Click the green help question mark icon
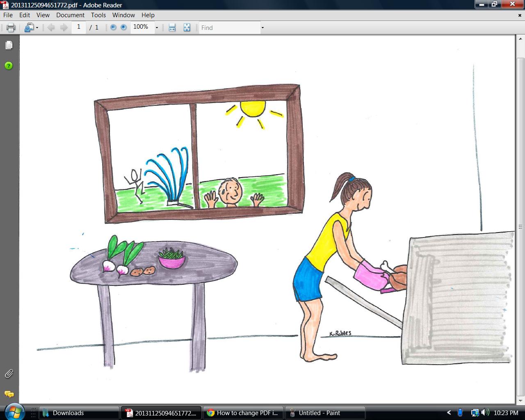This screenshot has height=420, width=525. (9, 66)
